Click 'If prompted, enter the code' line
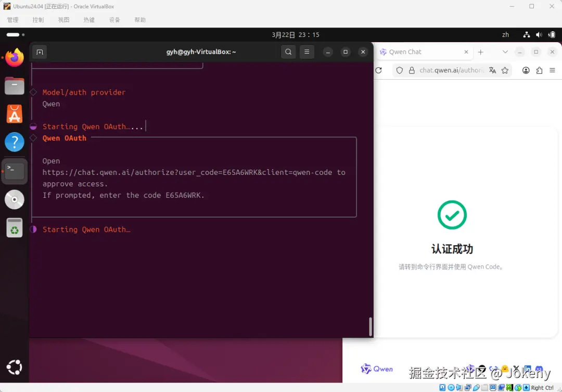 tap(123, 195)
